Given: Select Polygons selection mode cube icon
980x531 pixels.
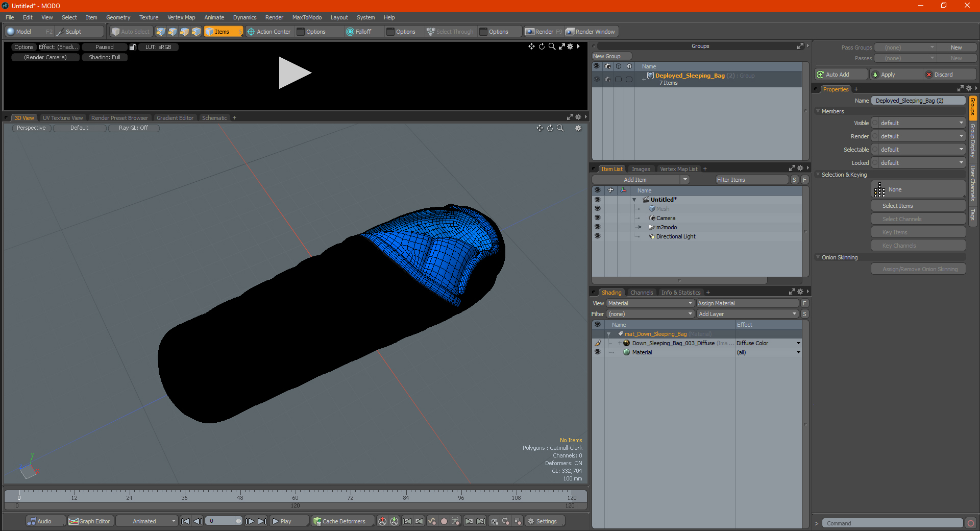Looking at the screenshot, I should 184,32.
